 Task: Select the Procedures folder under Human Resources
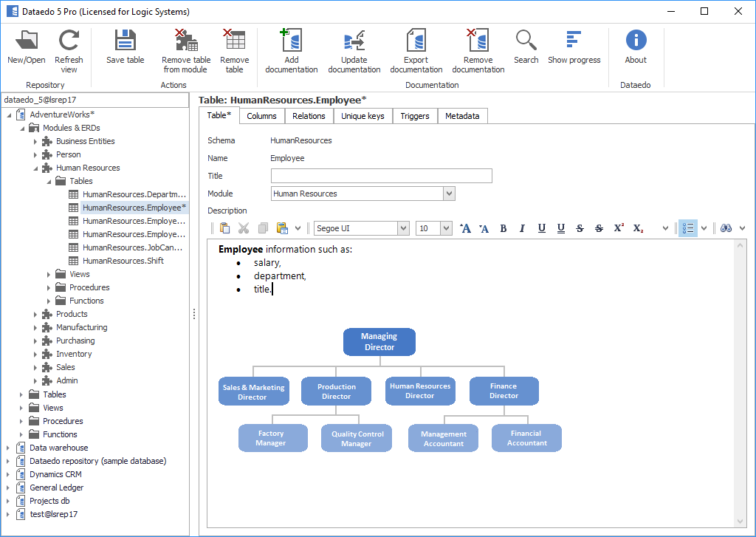click(89, 287)
